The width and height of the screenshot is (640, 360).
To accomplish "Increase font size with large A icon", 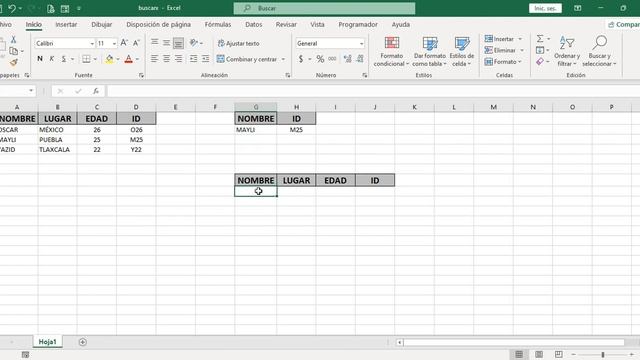I will click(x=124, y=43).
